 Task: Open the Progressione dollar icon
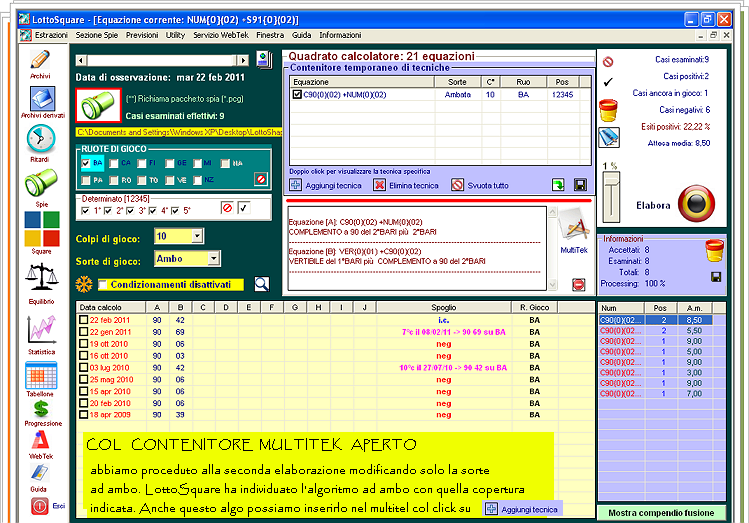pos(41,409)
